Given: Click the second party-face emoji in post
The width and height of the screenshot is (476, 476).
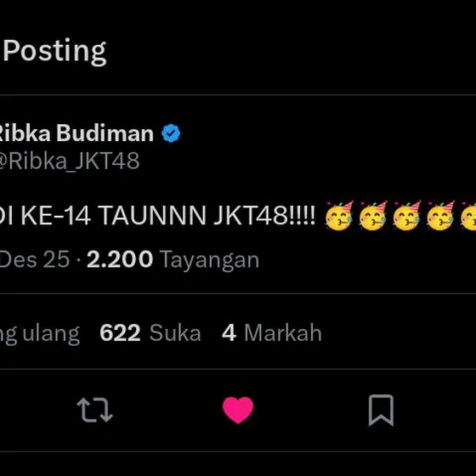Looking at the screenshot, I should pos(373,216).
